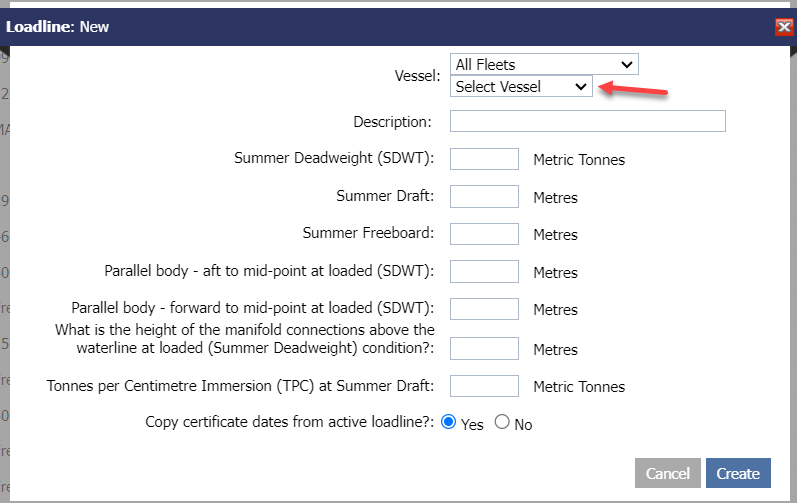
Task: Focus the Summer Deadweight (SDWT) input box
Action: [x=484, y=159]
